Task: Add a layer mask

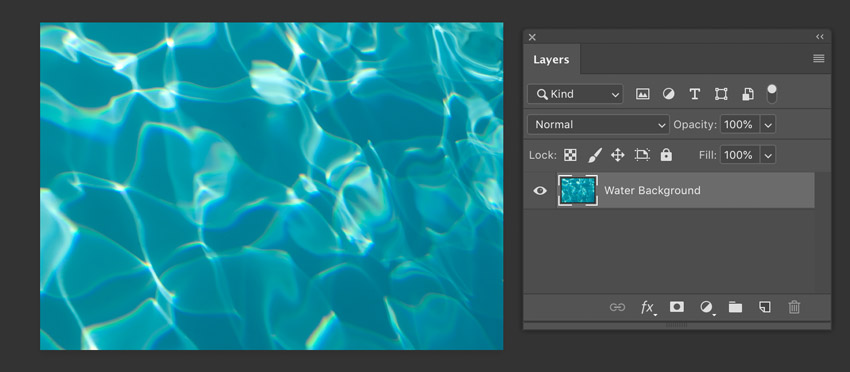Action: coord(677,307)
